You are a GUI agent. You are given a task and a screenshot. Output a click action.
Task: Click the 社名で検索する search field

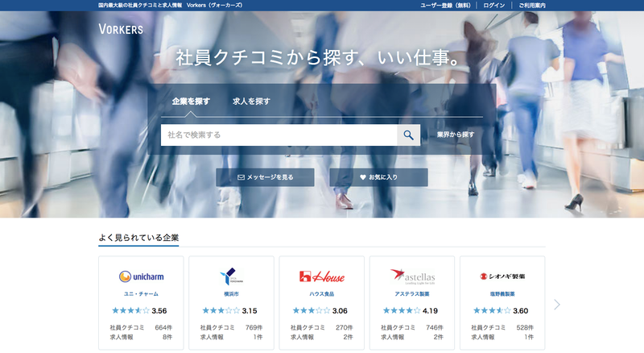(x=279, y=135)
